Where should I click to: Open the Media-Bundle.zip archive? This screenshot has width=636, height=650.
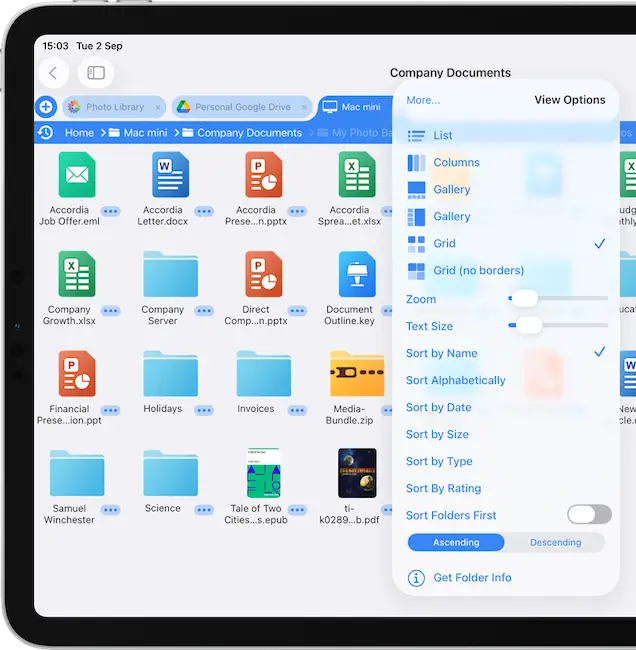(357, 374)
